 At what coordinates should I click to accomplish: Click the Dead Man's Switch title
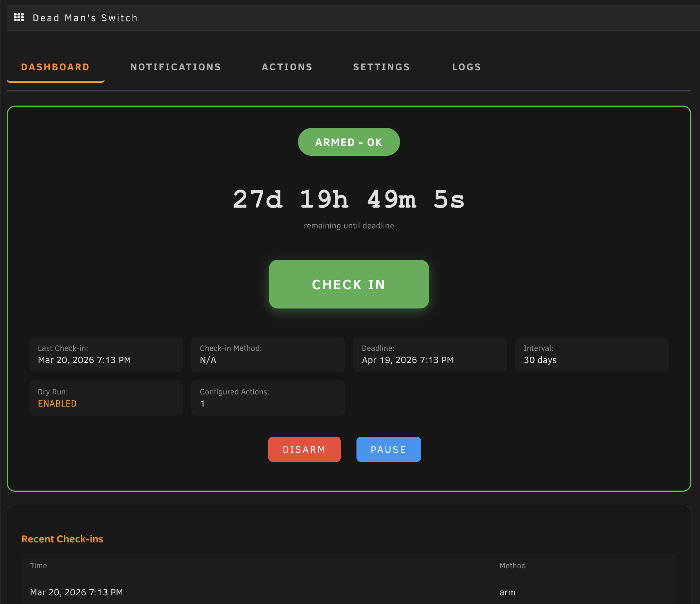tap(85, 18)
